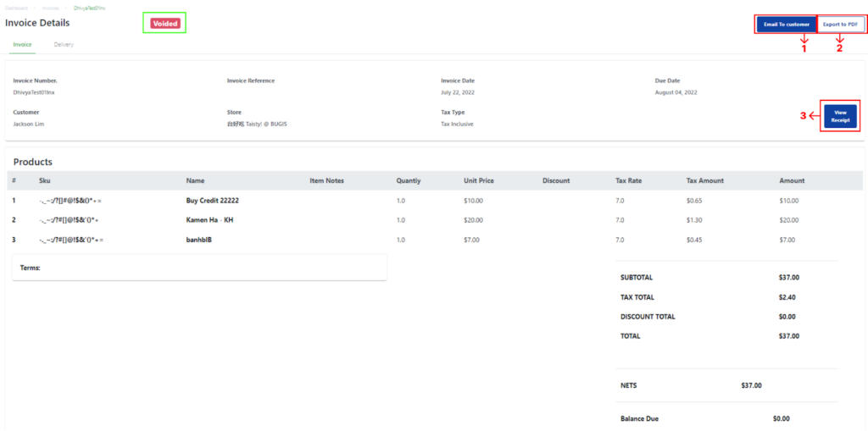Image resolution: width=868 pixels, height=431 pixels.
Task: Click the Unit Price column header
Action: pos(479,180)
